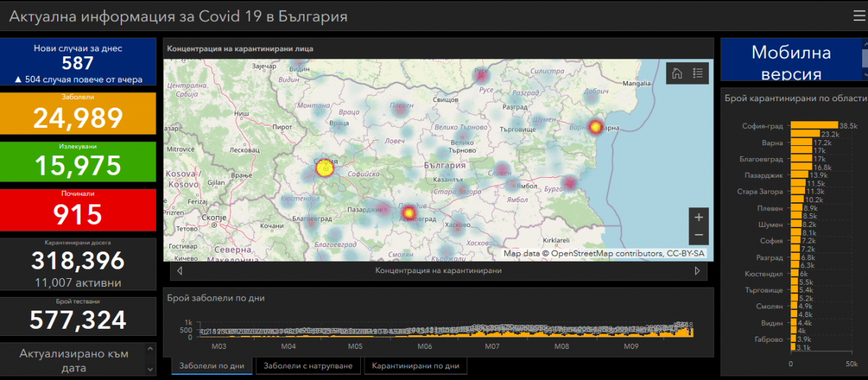The image size is (868, 380).
Task: Click the Видин label in the bar chart
Action: [x=770, y=322]
